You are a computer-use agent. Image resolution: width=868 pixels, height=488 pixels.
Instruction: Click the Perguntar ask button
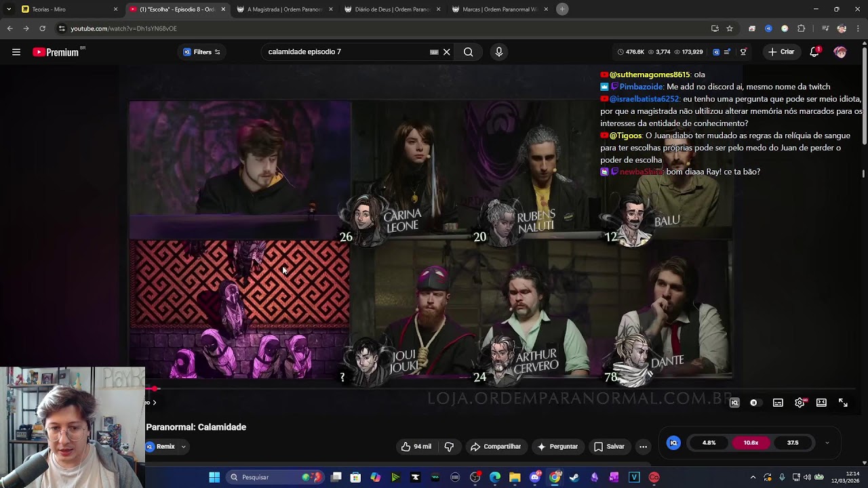click(x=557, y=447)
